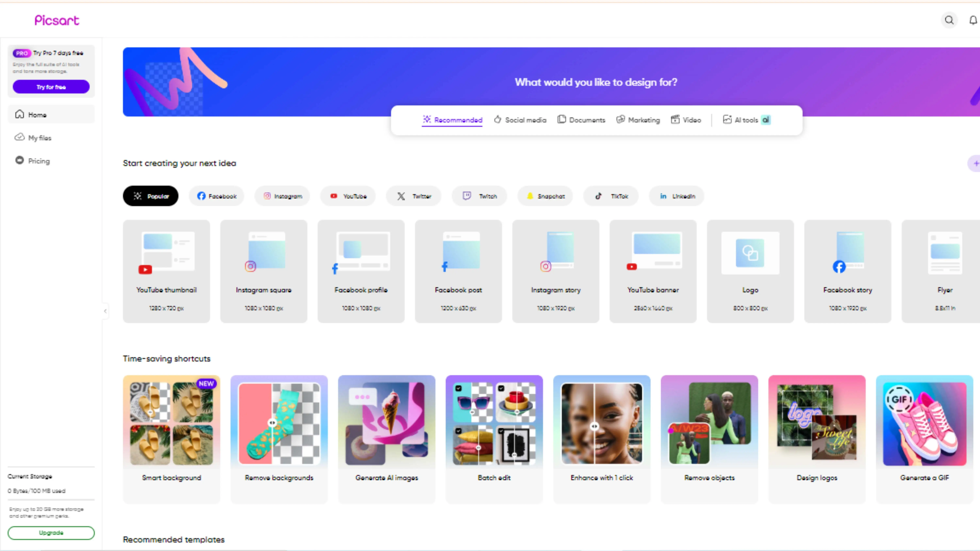The width and height of the screenshot is (980, 551).
Task: Switch to the Social media tab
Action: pos(520,120)
